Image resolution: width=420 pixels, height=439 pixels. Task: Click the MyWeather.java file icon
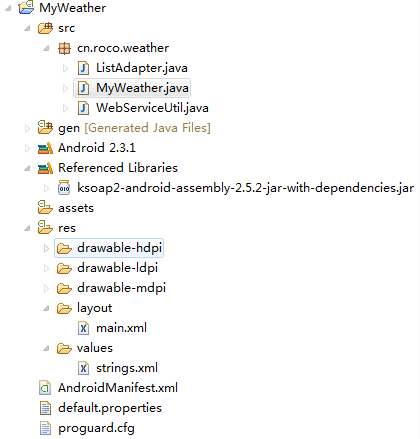click(x=83, y=88)
